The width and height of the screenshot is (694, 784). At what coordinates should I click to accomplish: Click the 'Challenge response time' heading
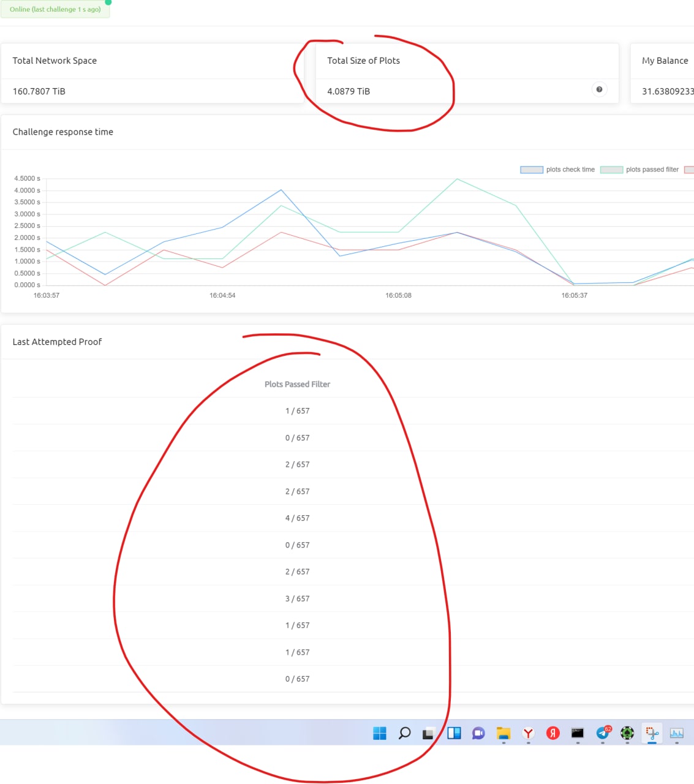point(62,132)
